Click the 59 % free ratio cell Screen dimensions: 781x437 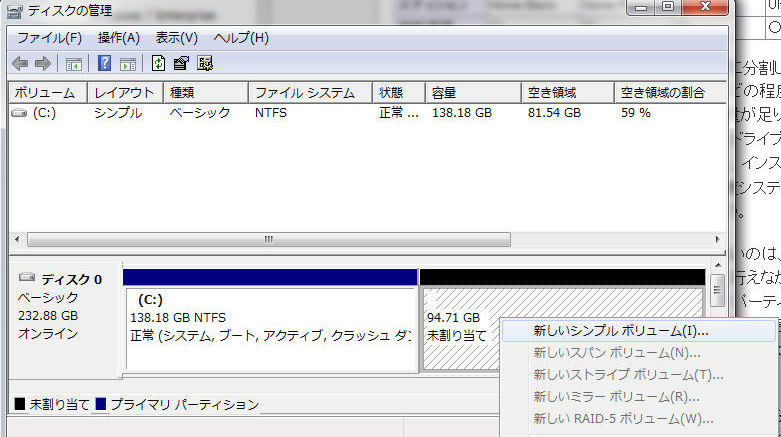(636, 113)
